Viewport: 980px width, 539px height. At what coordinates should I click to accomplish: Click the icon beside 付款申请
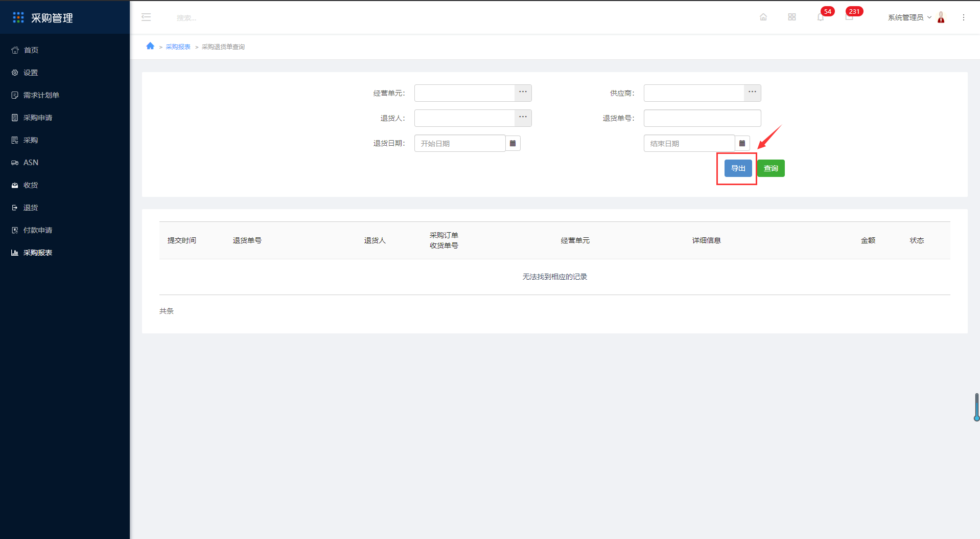tap(15, 230)
